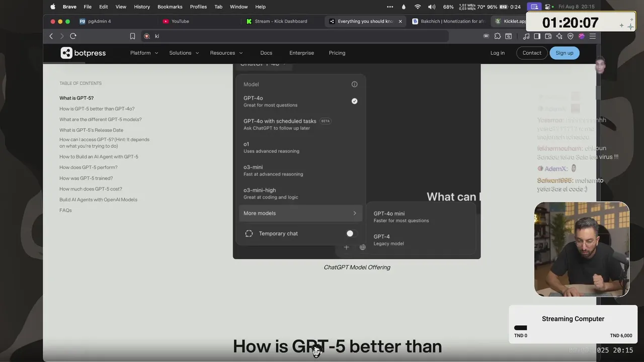Open the View menu in the menu bar
The image size is (644, 362).
pyautogui.click(x=121, y=7)
